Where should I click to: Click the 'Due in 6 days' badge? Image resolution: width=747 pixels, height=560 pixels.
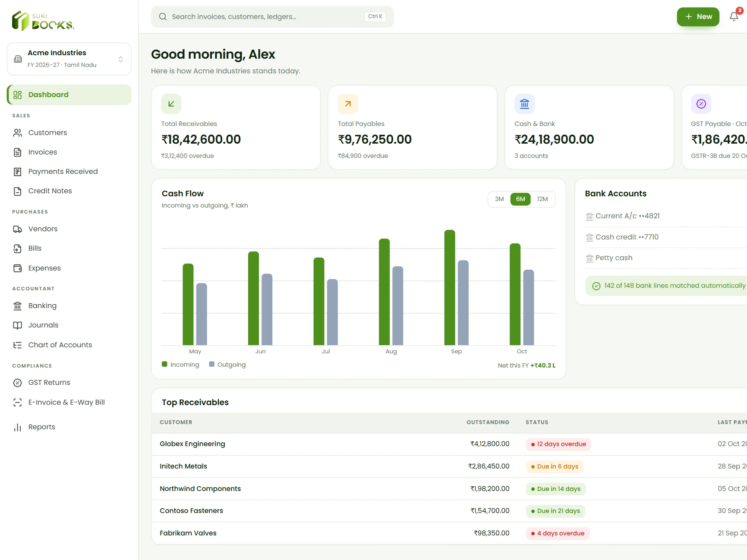pyautogui.click(x=555, y=467)
